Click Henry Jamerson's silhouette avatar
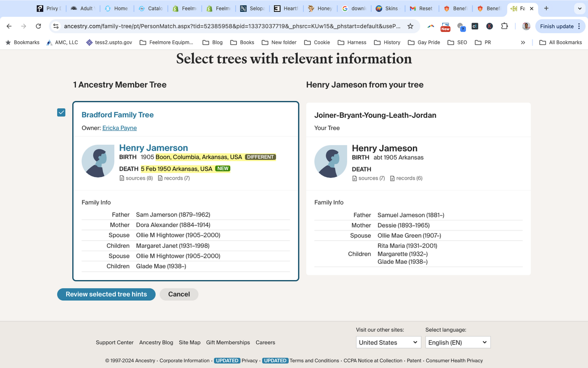Viewport: 588px width, 368px height. [98, 161]
